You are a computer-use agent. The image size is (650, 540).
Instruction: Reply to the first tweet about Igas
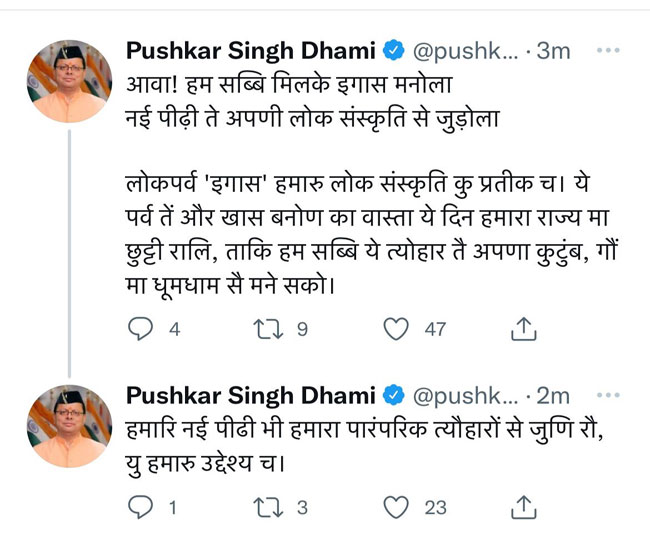[x=141, y=327]
